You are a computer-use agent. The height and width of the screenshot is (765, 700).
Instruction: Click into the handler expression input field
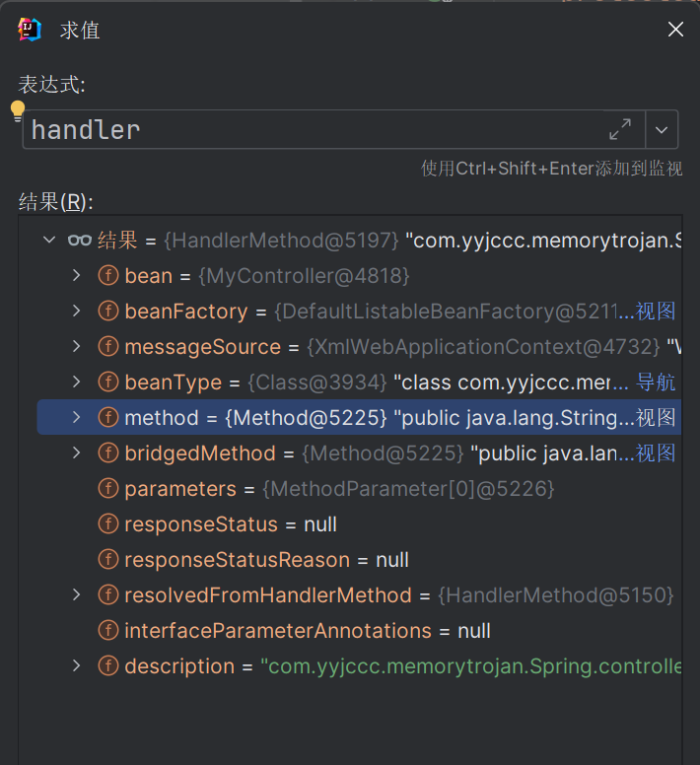coord(315,129)
